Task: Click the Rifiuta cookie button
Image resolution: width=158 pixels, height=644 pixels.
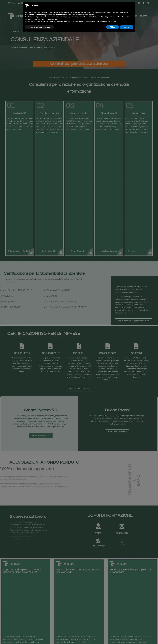Action: tap(112, 27)
